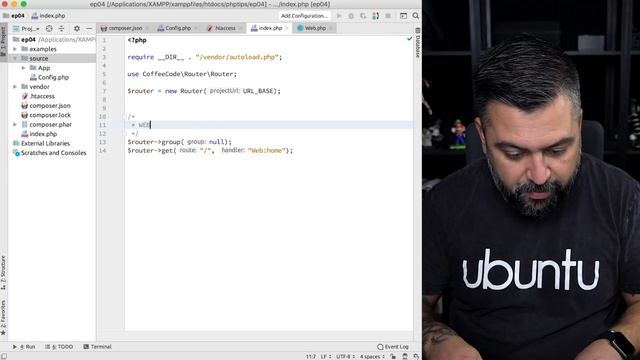
Task: Click "$router->group(" on line 13
Action: point(156,142)
